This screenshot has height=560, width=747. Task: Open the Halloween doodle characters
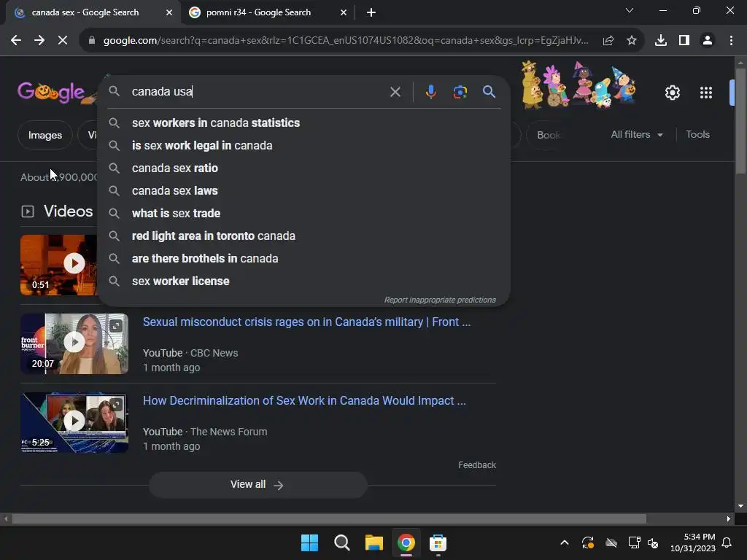click(x=578, y=85)
